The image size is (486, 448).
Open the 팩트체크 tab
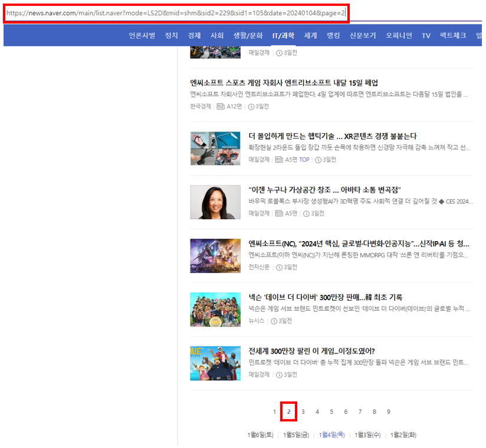[x=453, y=35]
